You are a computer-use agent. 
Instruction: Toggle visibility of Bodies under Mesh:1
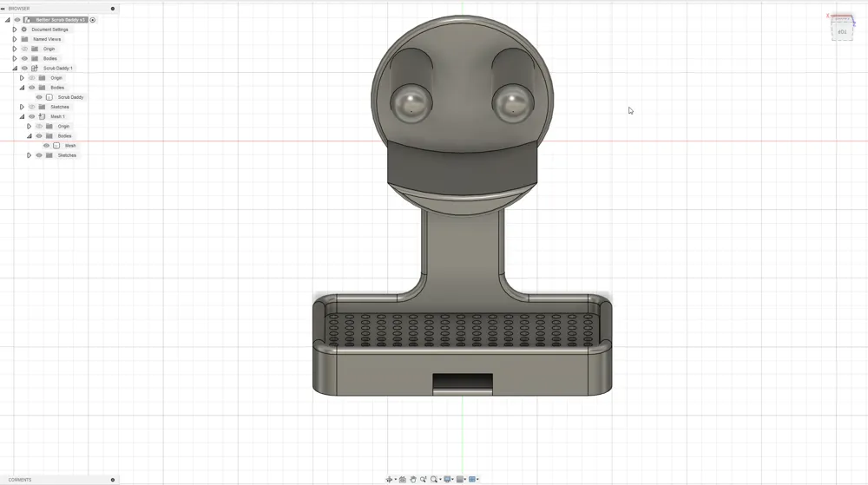39,136
